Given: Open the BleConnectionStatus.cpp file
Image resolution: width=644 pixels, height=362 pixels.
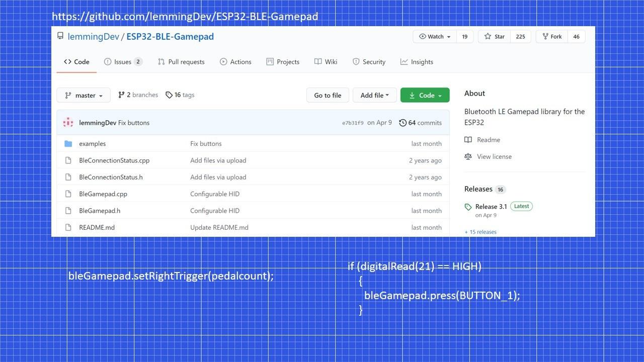Looking at the screenshot, I should (114, 160).
